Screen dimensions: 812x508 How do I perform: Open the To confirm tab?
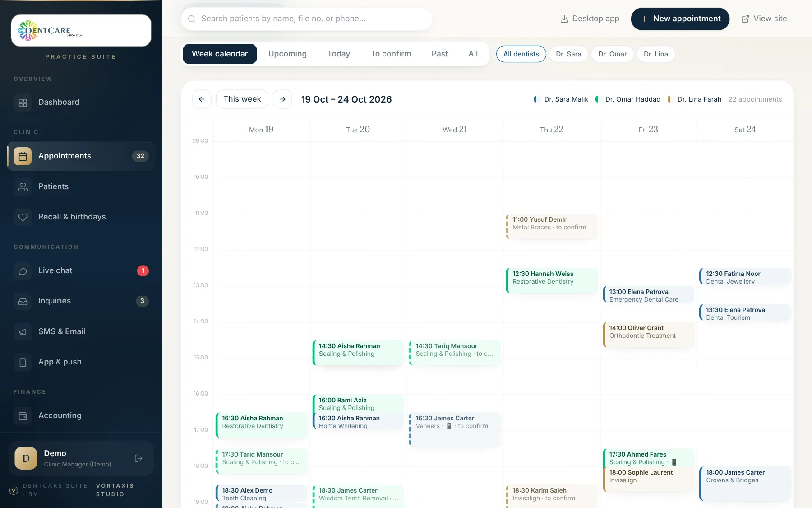click(391, 54)
